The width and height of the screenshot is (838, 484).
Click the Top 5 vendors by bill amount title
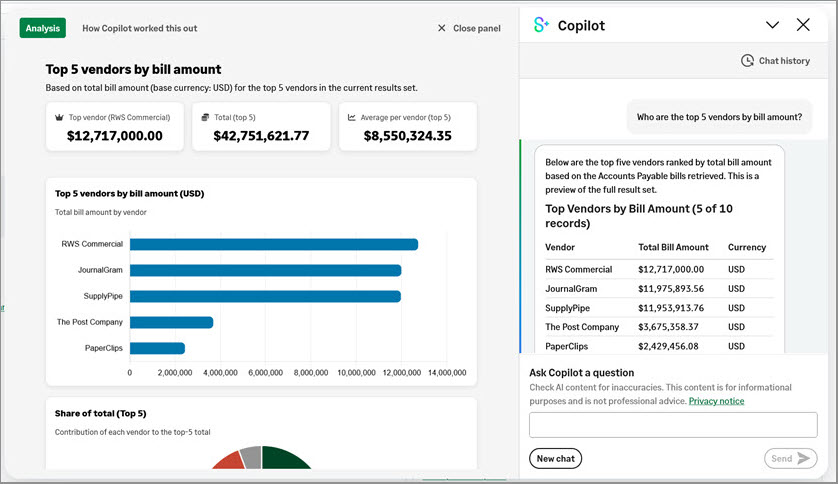click(133, 69)
